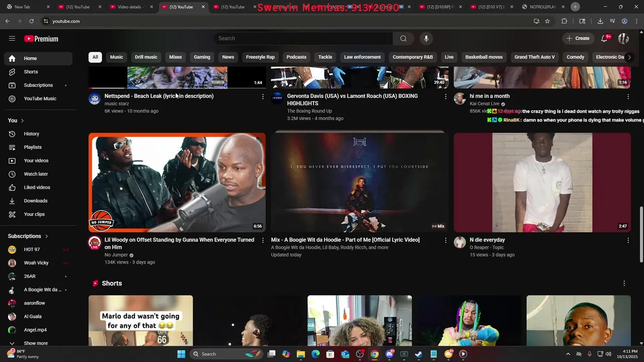Open the Chrome extensions puzzle icon
The image size is (644, 362).
coord(564,21)
